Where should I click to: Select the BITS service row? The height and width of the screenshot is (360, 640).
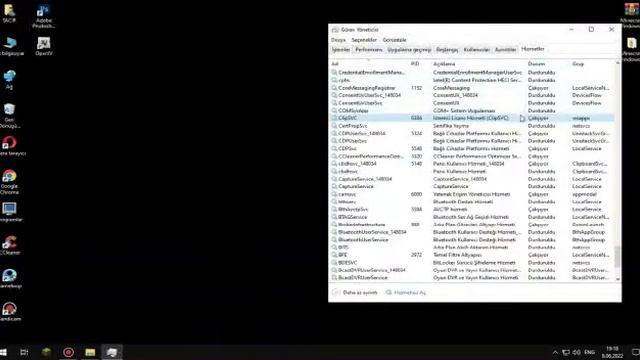472,247
